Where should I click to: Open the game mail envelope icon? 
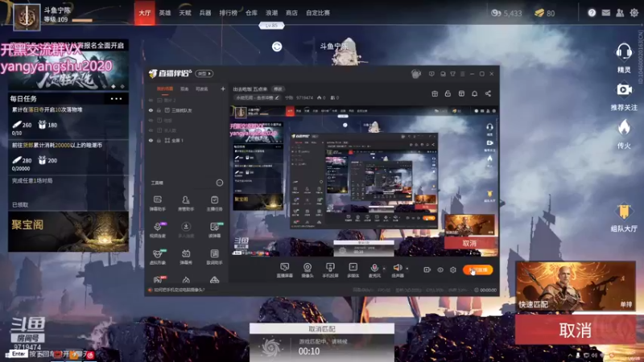point(606,13)
